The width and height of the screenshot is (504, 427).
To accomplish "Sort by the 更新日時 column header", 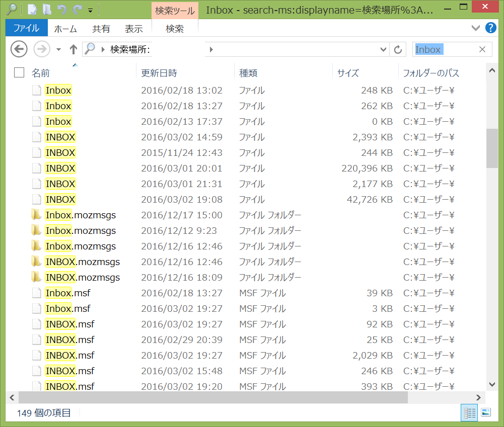I will click(159, 73).
